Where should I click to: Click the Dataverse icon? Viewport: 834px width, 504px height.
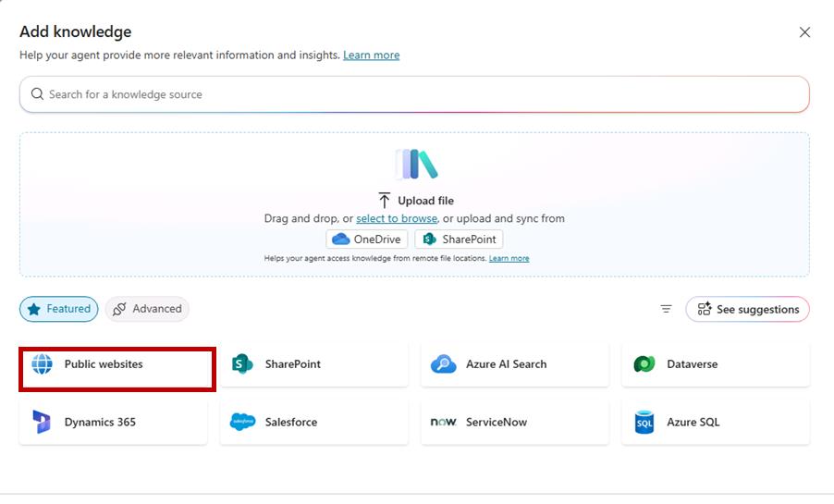coord(644,364)
